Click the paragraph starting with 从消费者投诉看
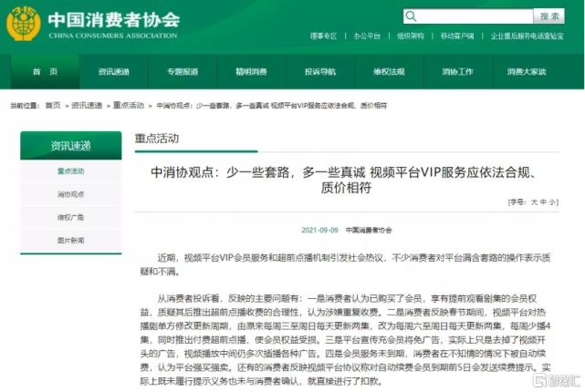Image resolution: width=585 pixels, height=392 pixels. tap(346, 340)
